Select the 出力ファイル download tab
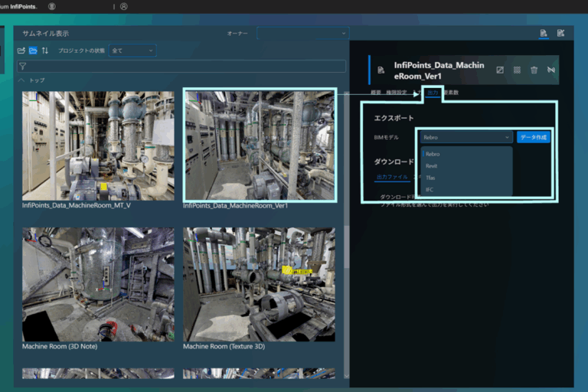 coord(392,177)
